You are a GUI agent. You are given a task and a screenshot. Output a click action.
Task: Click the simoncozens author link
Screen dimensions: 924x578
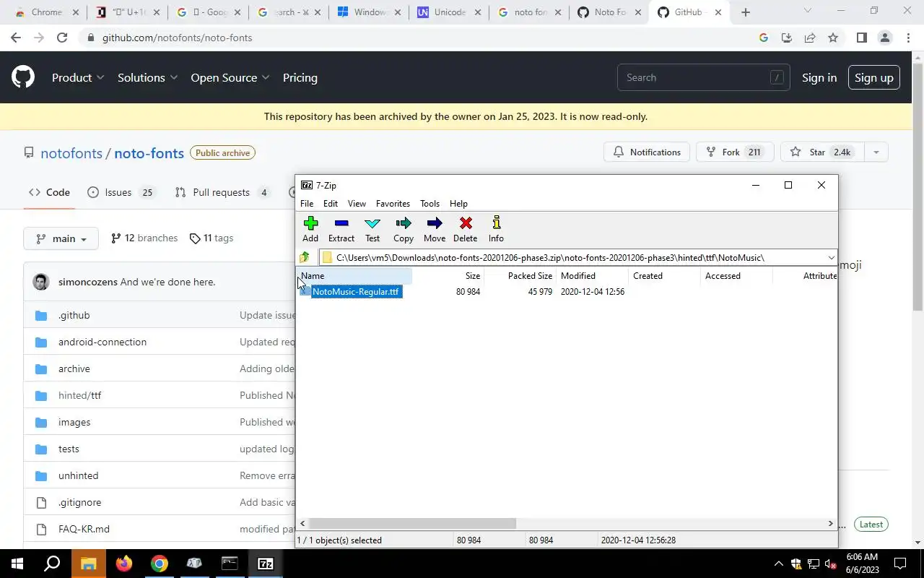click(x=88, y=282)
